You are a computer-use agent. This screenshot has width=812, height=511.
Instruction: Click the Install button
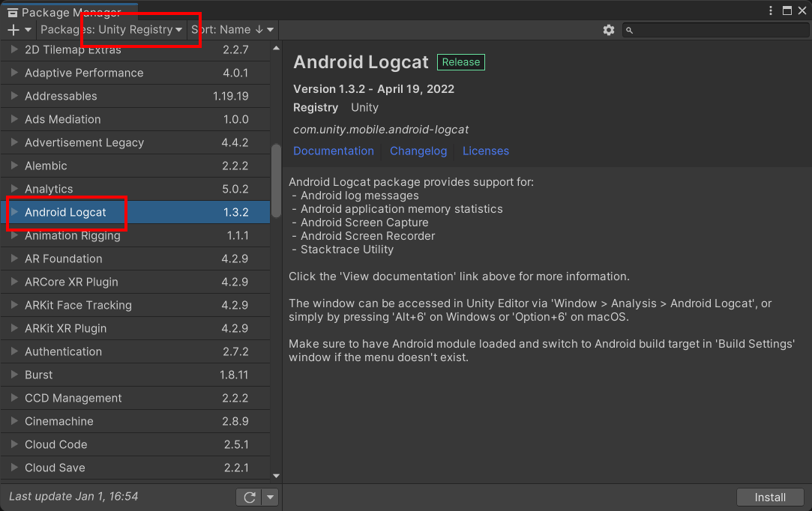click(770, 498)
